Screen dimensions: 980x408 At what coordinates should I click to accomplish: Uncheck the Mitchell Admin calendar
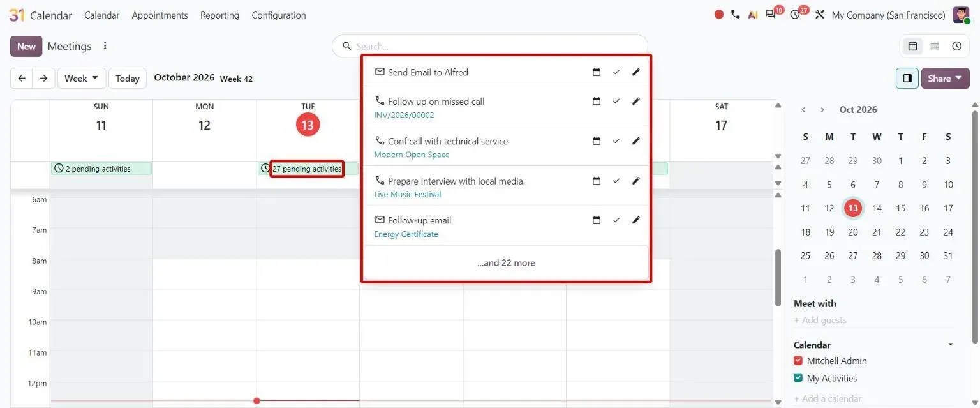click(x=798, y=361)
